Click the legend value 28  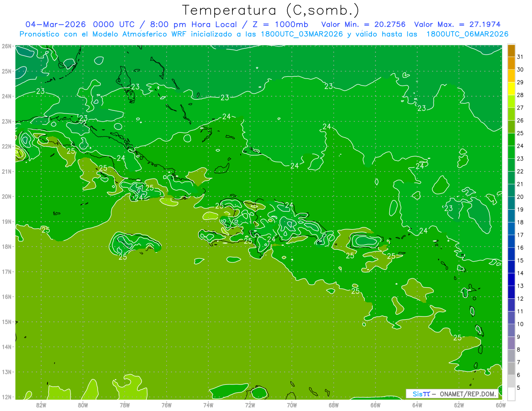pos(520,95)
